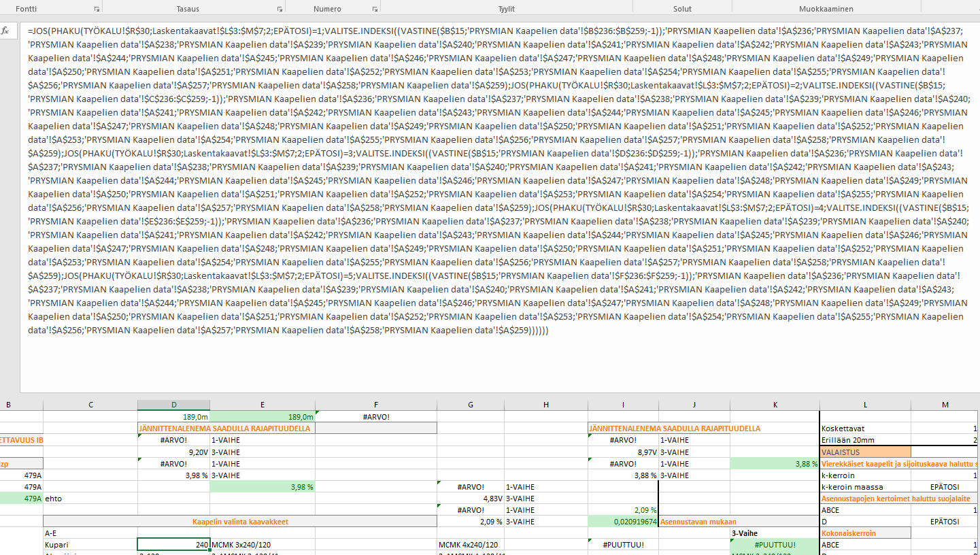The image size is (980, 555).
Task: Click the Koskettavat cell
Action: click(x=865, y=428)
